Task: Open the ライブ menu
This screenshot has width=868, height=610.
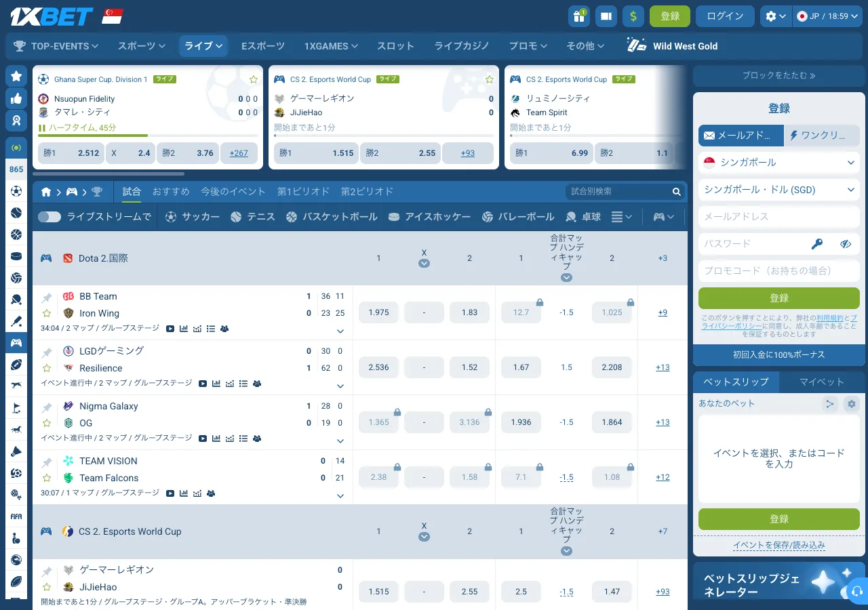Action: pyautogui.click(x=203, y=46)
